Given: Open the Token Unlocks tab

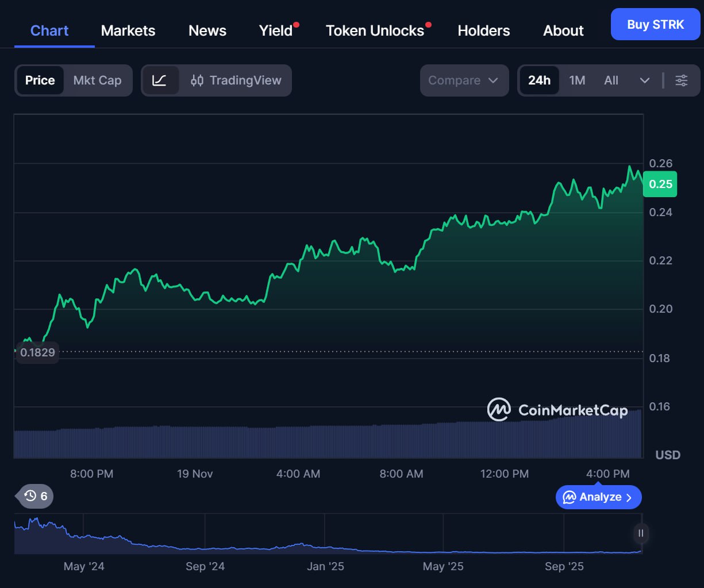Looking at the screenshot, I should point(375,30).
